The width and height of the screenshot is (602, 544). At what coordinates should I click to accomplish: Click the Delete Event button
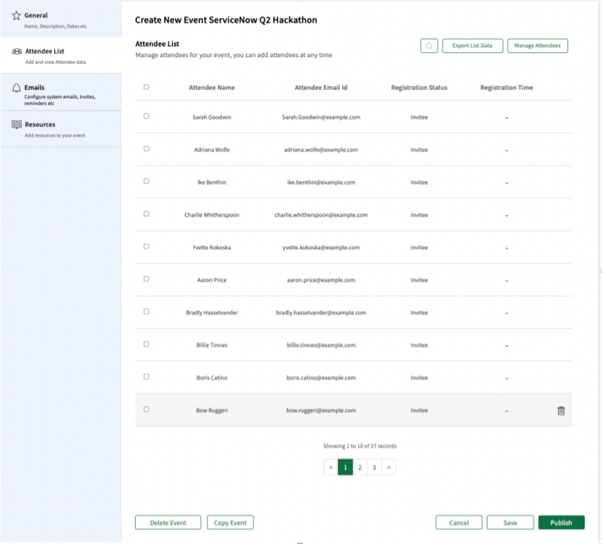click(x=168, y=523)
